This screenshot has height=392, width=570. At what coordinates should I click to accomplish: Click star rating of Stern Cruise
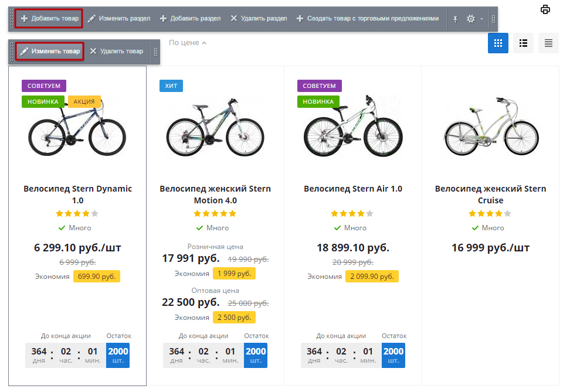click(x=490, y=214)
